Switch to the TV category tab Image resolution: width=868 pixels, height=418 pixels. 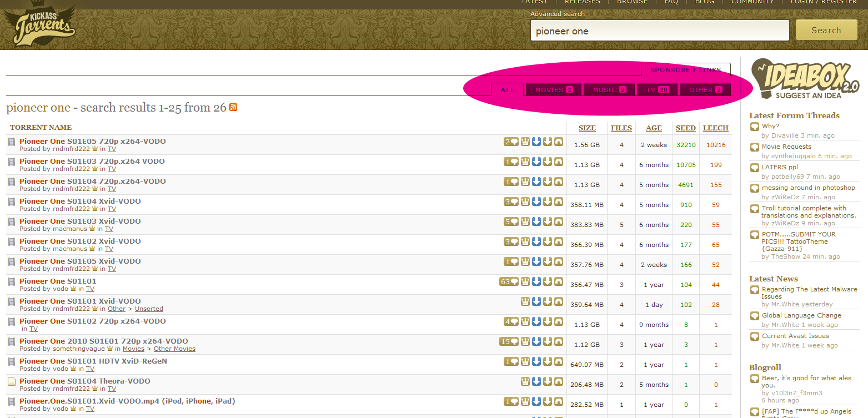658,90
